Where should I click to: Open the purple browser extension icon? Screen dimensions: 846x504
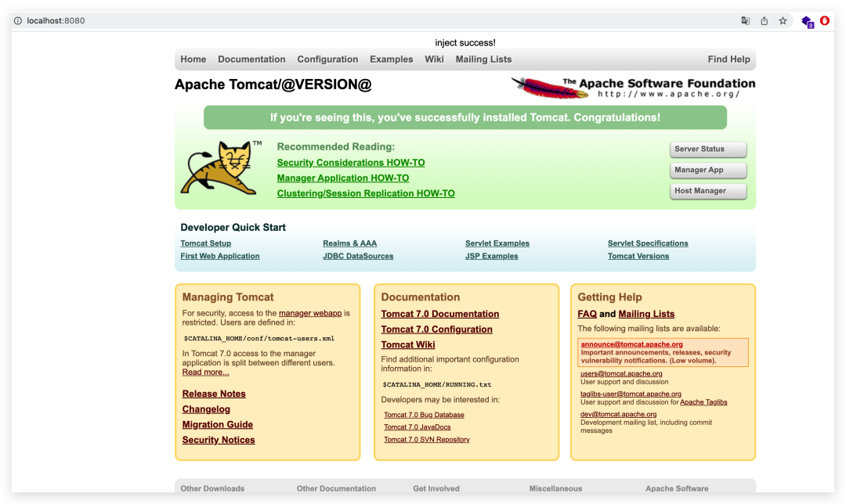[x=807, y=22]
